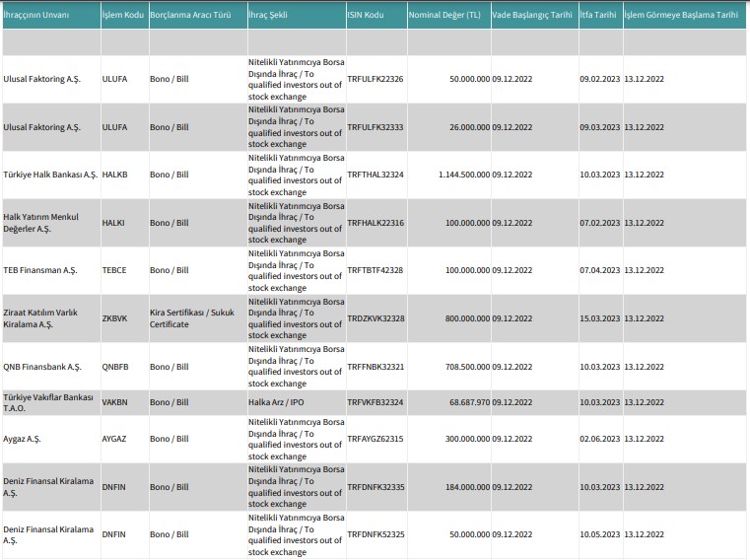Click the ZKBVK transaction code
The width and height of the screenshot is (750, 560).
[114, 318]
